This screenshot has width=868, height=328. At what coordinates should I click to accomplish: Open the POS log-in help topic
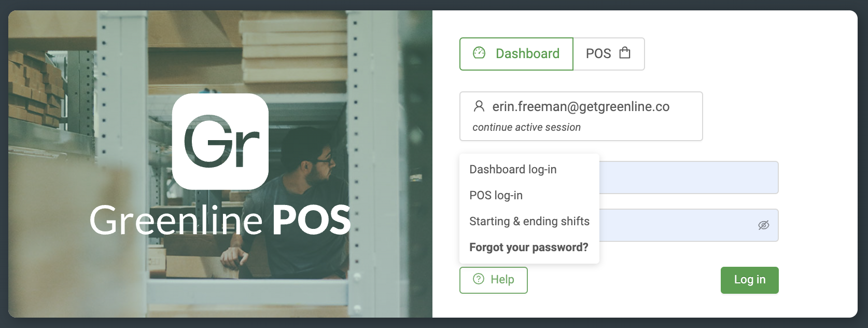click(x=496, y=196)
